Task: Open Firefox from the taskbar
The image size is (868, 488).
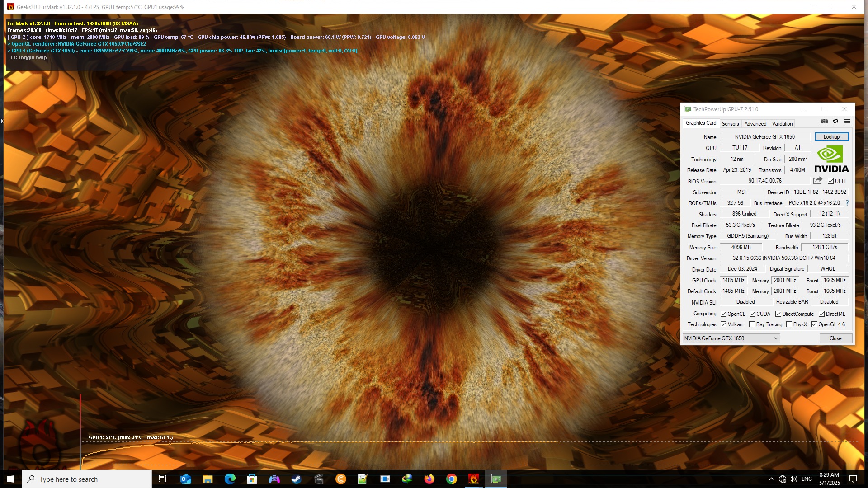Action: (429, 479)
